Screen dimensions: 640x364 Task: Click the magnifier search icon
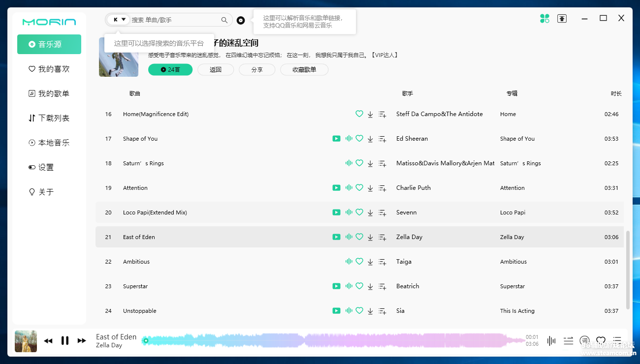(224, 20)
